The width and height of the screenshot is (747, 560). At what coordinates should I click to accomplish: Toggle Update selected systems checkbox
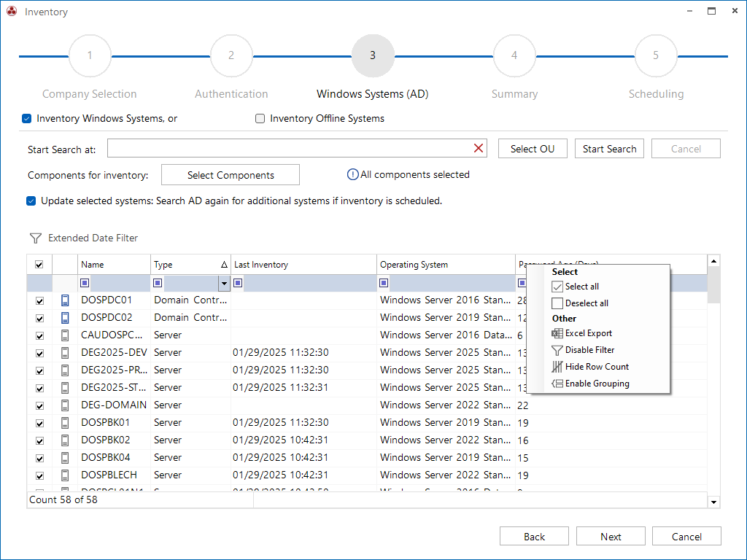tap(31, 201)
